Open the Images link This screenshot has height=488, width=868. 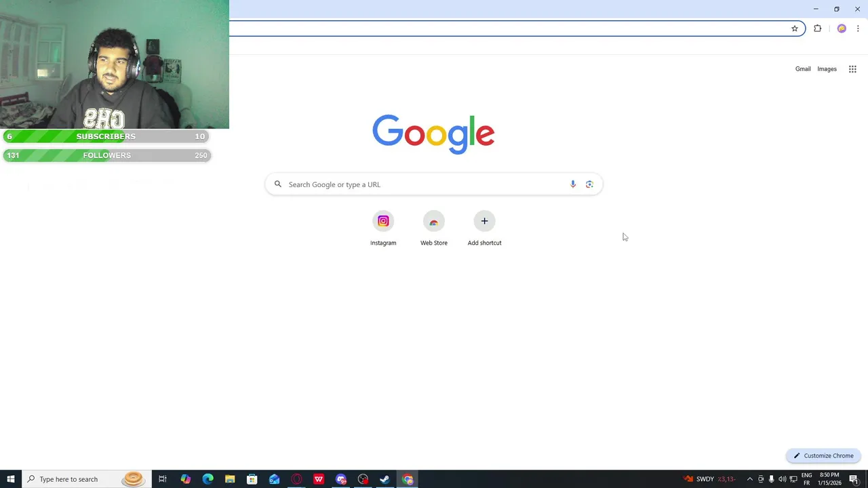(827, 69)
